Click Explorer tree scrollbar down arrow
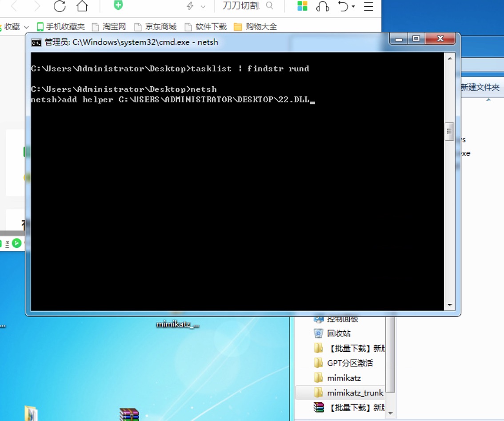Image resolution: width=504 pixels, height=421 pixels. pos(391,413)
